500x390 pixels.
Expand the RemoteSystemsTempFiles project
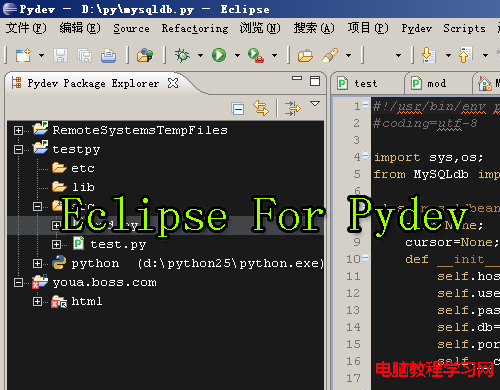(x=19, y=130)
